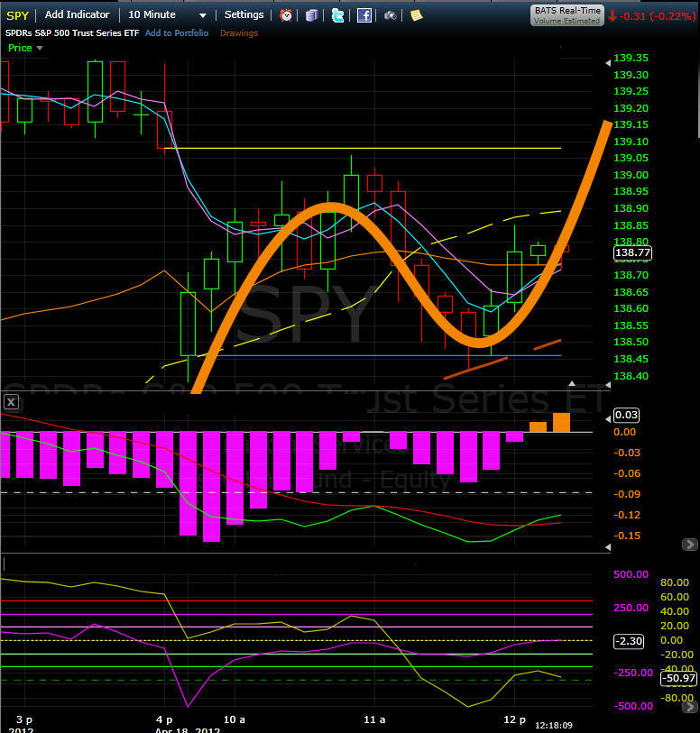Share chart via Twitter icon

click(x=337, y=15)
